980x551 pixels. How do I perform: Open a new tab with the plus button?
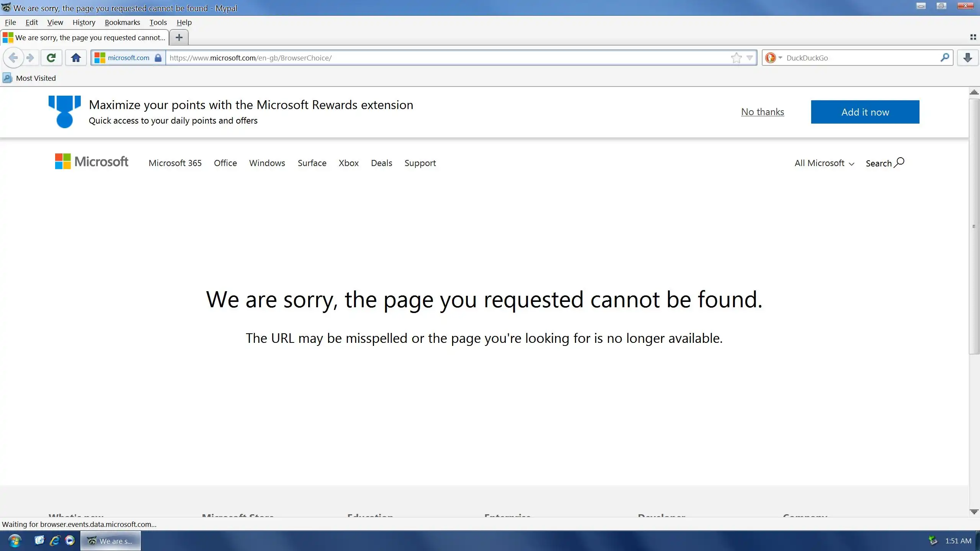point(179,37)
